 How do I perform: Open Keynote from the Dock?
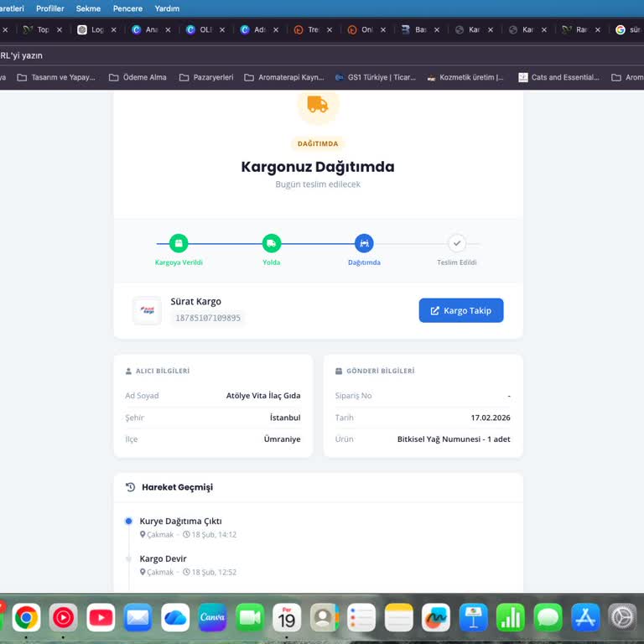click(473, 617)
